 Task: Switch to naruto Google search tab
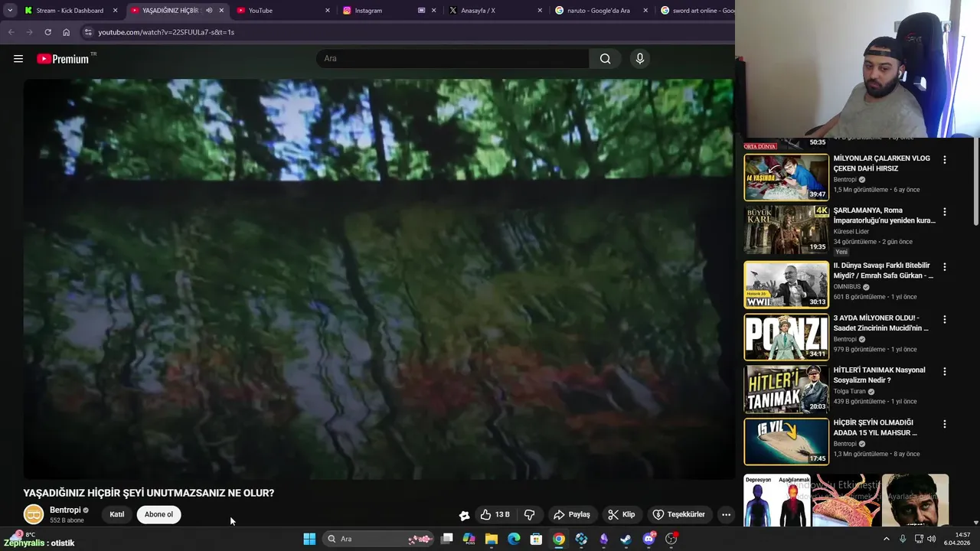601,11
